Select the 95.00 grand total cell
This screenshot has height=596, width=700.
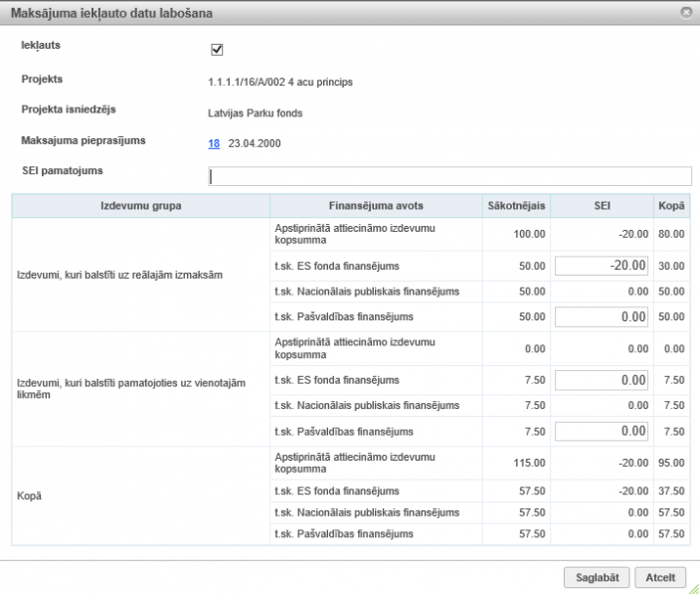coord(671,463)
